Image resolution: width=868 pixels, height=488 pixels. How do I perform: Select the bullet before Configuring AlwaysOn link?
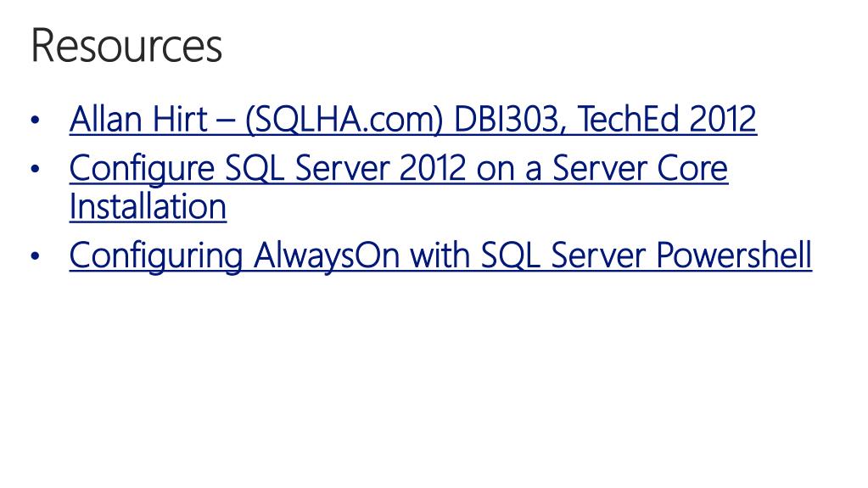(36, 256)
